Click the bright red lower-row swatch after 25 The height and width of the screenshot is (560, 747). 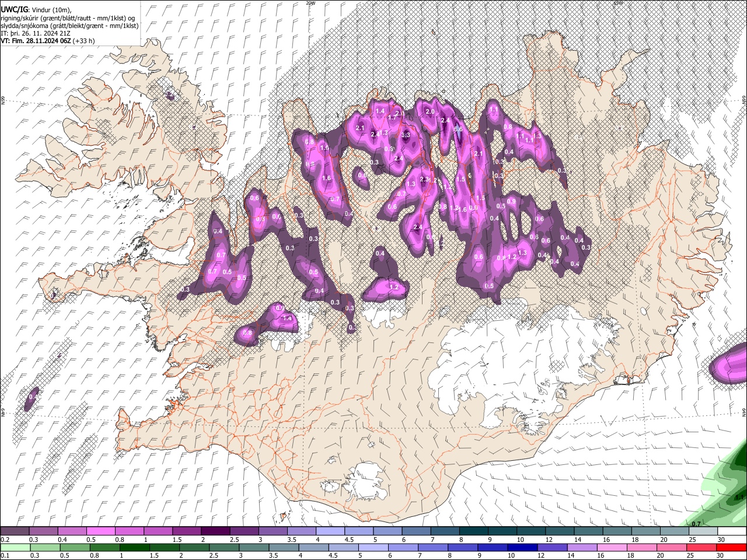pos(731,547)
